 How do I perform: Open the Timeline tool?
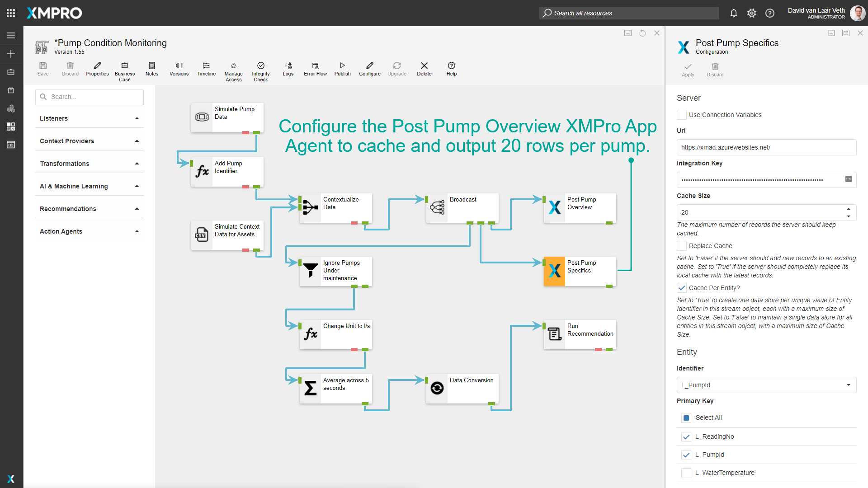206,69
